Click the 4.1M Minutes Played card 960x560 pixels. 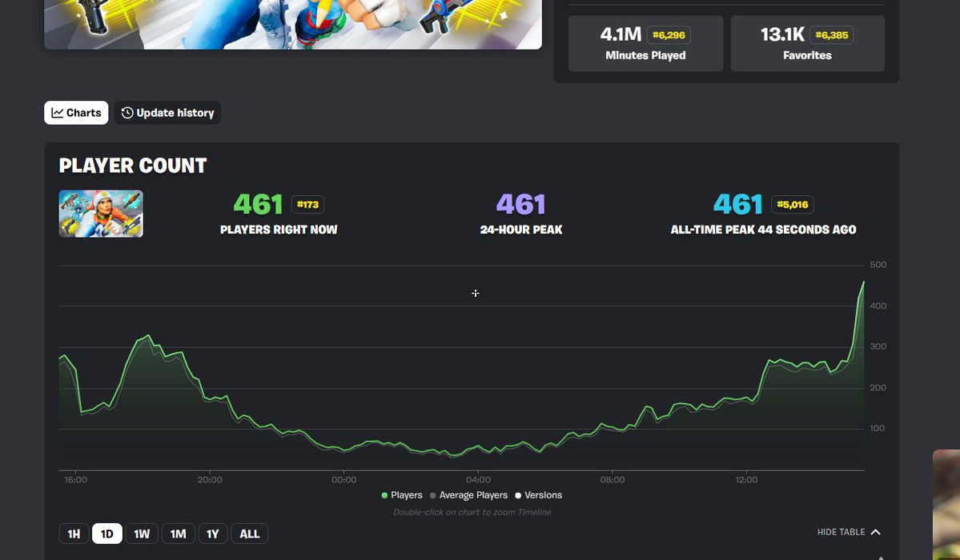click(645, 43)
